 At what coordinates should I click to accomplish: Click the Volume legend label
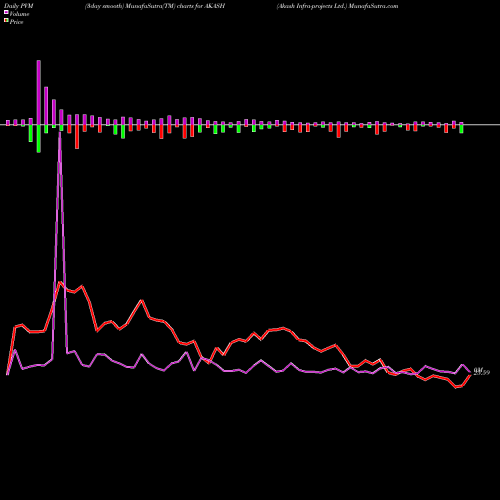point(19,14)
